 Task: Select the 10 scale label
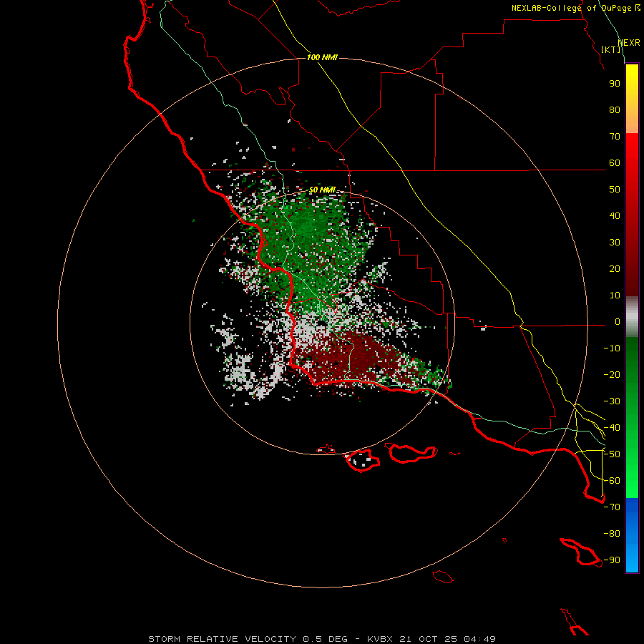coord(615,296)
